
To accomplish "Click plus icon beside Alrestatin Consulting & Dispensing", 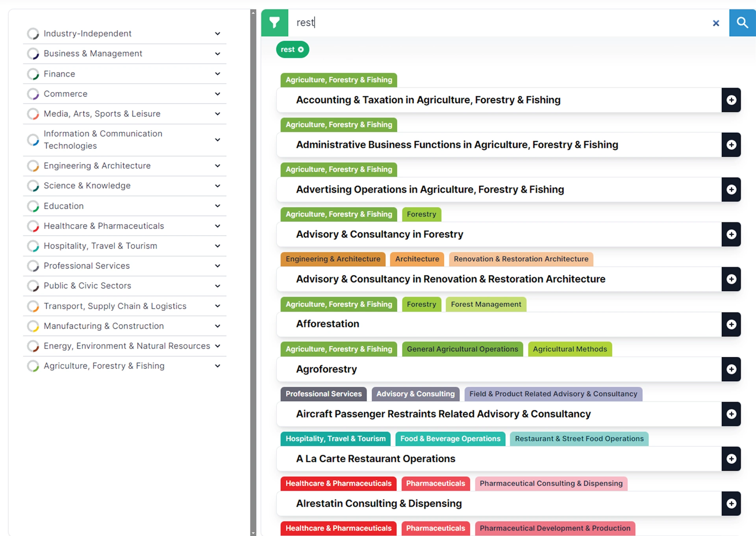I will [x=731, y=504].
